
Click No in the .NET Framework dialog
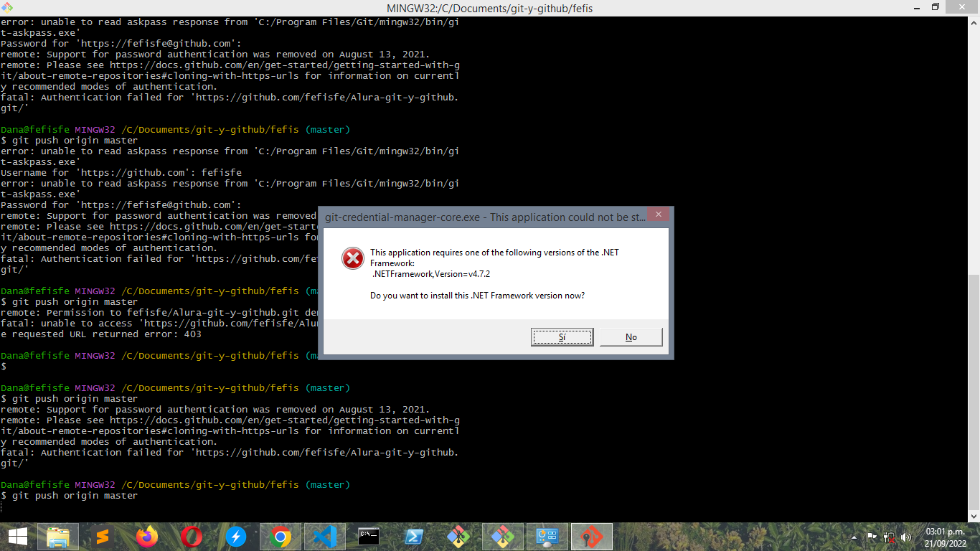(x=631, y=337)
